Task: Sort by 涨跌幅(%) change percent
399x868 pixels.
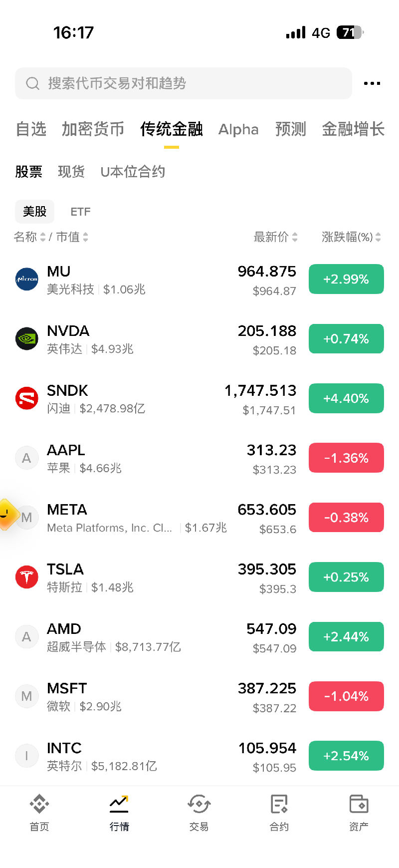Action: coord(352,237)
